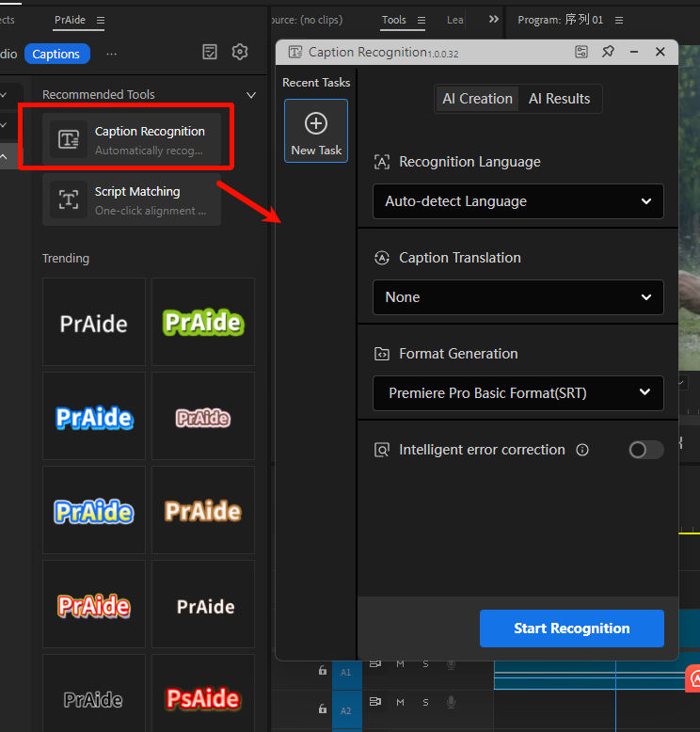The height and width of the screenshot is (732, 700).
Task: Open the Caption Translation dropdown
Action: click(517, 297)
